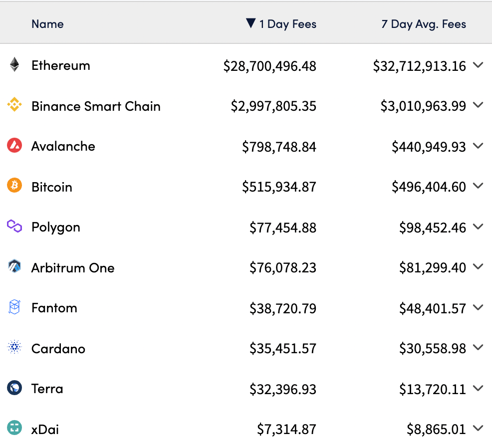This screenshot has width=492, height=448.
Task: Sort table by Name column header
Action: click(x=47, y=24)
